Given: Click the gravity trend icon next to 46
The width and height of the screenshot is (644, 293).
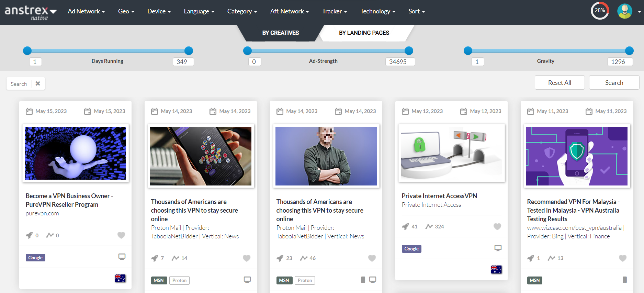Looking at the screenshot, I should (x=304, y=258).
